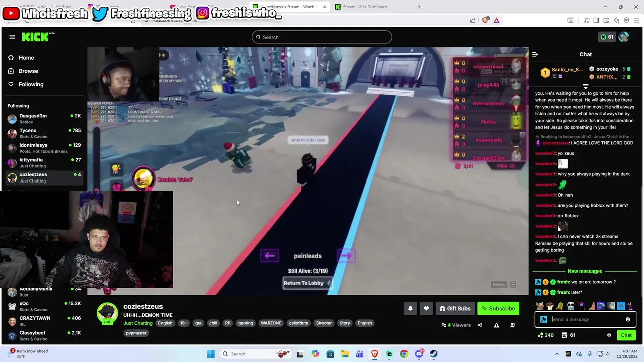Open the Tyceno channel
This screenshot has width=644, height=362.
(x=43, y=133)
